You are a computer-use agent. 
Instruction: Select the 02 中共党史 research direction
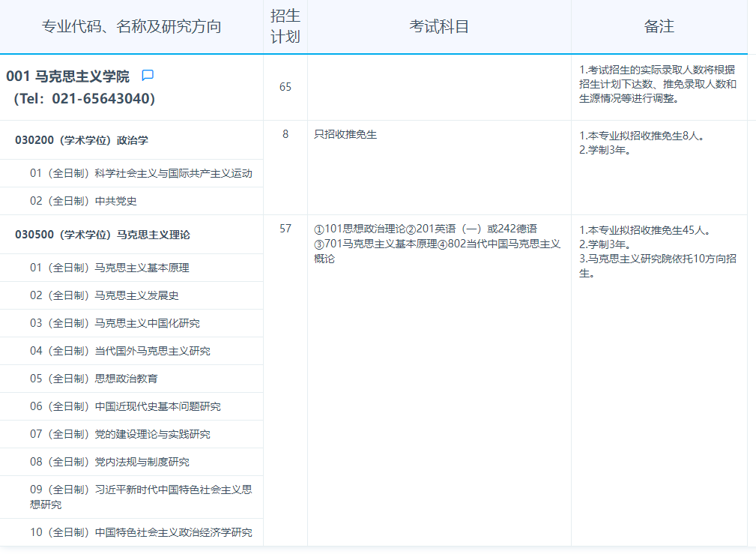pyautogui.click(x=83, y=201)
